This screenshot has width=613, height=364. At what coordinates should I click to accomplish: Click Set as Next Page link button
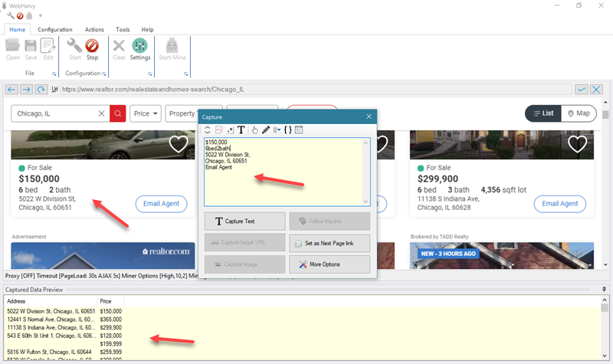tap(329, 243)
